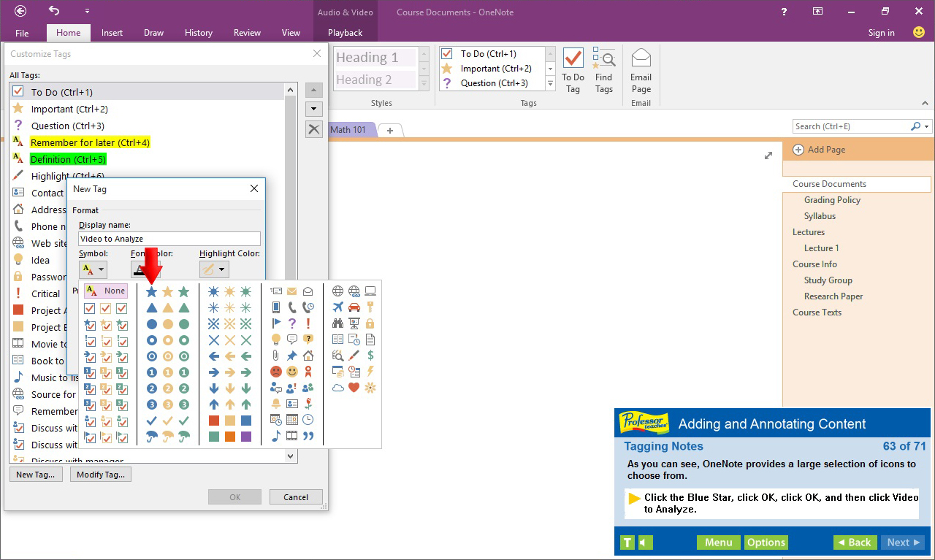The height and width of the screenshot is (560, 935).
Task: Select the padlock symbol
Action: tap(370, 323)
